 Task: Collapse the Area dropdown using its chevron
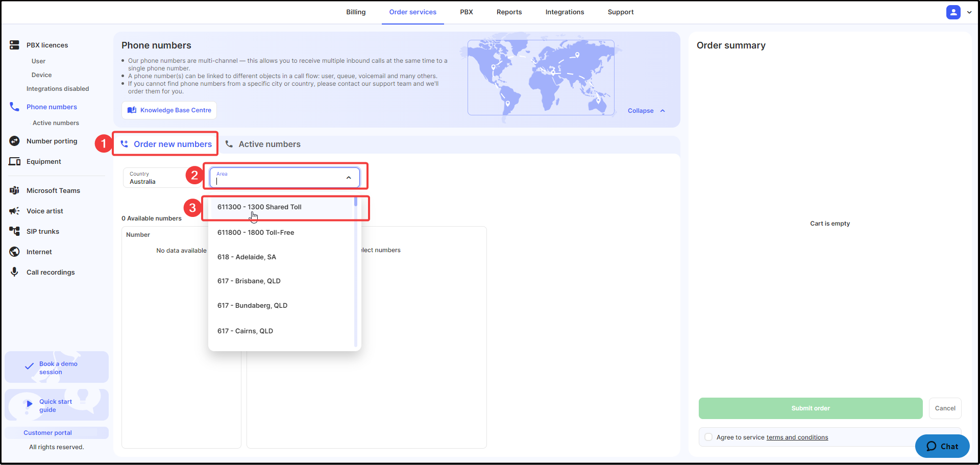click(x=349, y=178)
